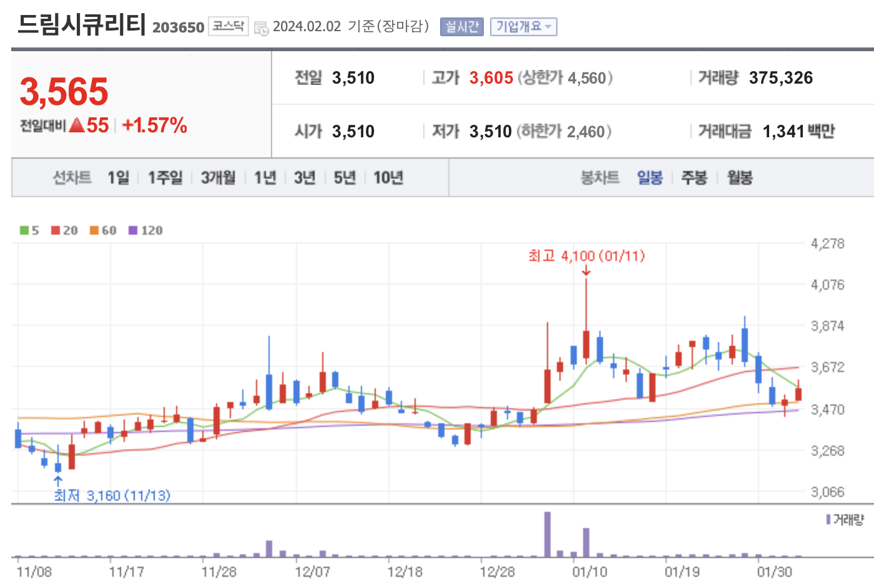Select the 3년 line chart tab
This screenshot has width=874, height=588.
[x=305, y=178]
